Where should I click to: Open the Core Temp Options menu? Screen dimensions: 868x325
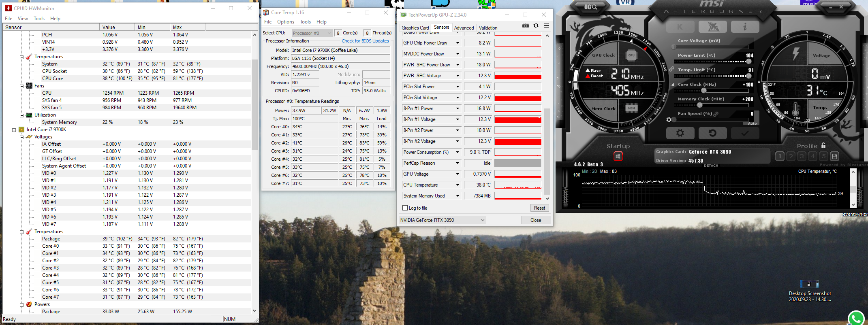tap(286, 22)
